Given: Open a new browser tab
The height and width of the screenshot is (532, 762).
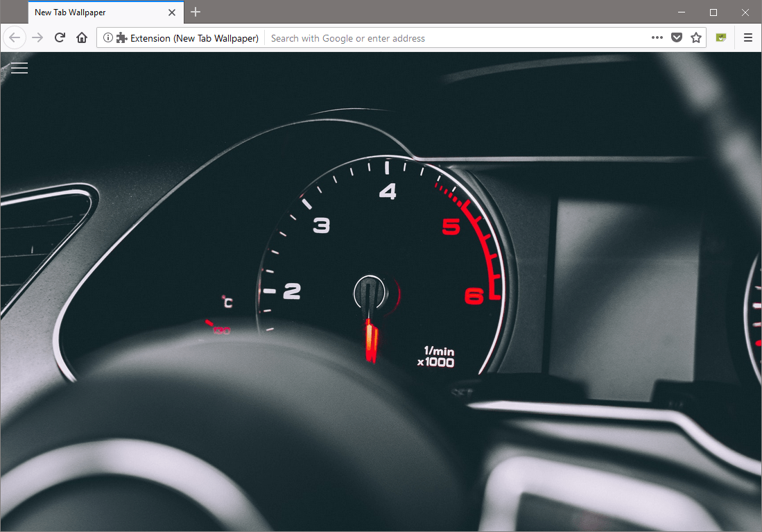Looking at the screenshot, I should 195,12.
